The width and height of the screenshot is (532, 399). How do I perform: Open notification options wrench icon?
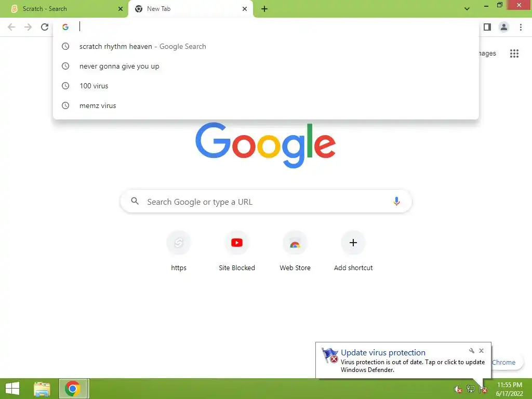click(x=471, y=351)
